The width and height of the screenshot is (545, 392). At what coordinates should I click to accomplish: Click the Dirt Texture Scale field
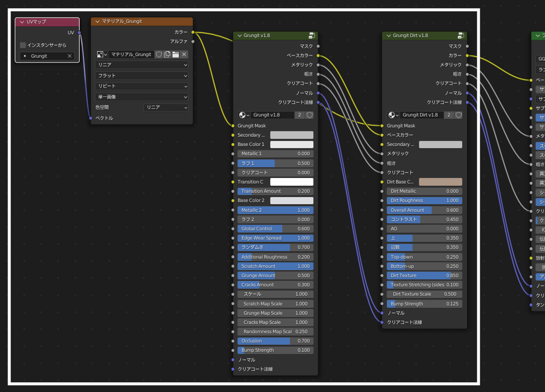pyautogui.click(x=425, y=294)
